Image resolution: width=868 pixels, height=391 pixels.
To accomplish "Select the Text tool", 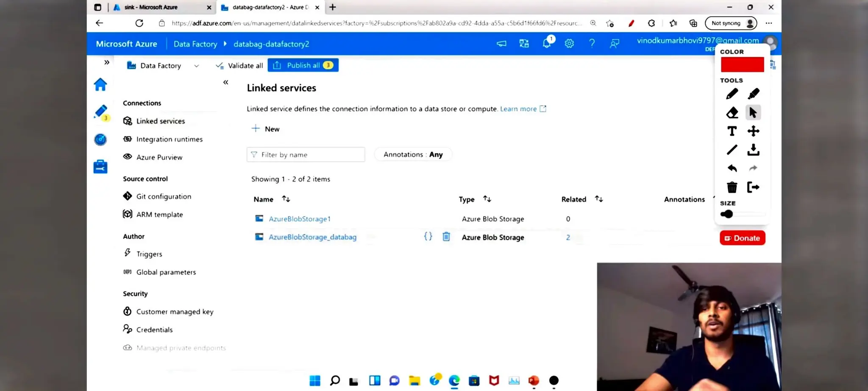I will tap(732, 131).
